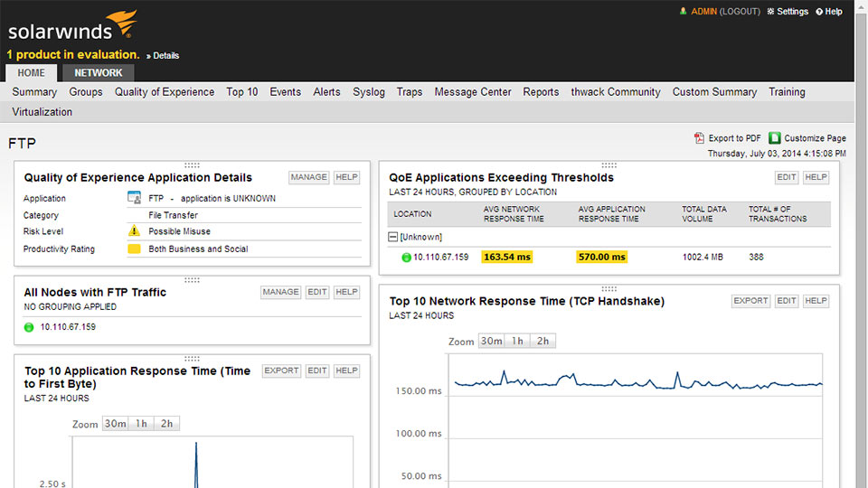The width and height of the screenshot is (868, 488).
Task: Open the Traps view
Action: point(409,92)
